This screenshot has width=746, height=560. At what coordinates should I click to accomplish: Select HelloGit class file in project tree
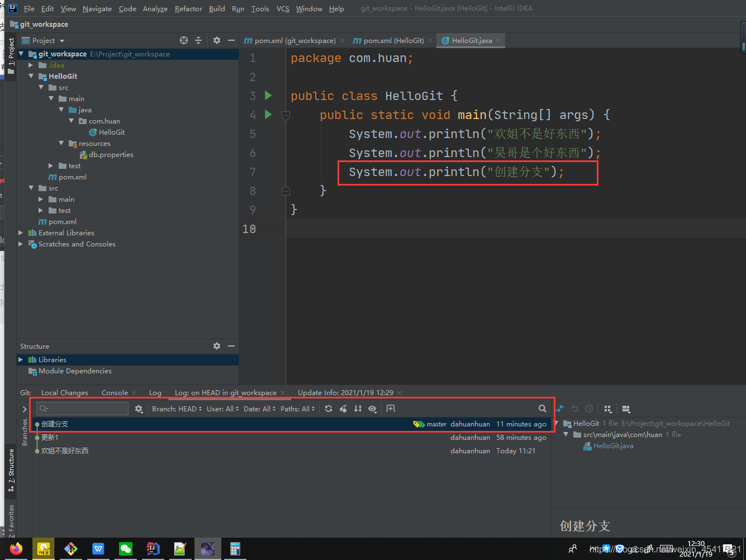point(112,132)
